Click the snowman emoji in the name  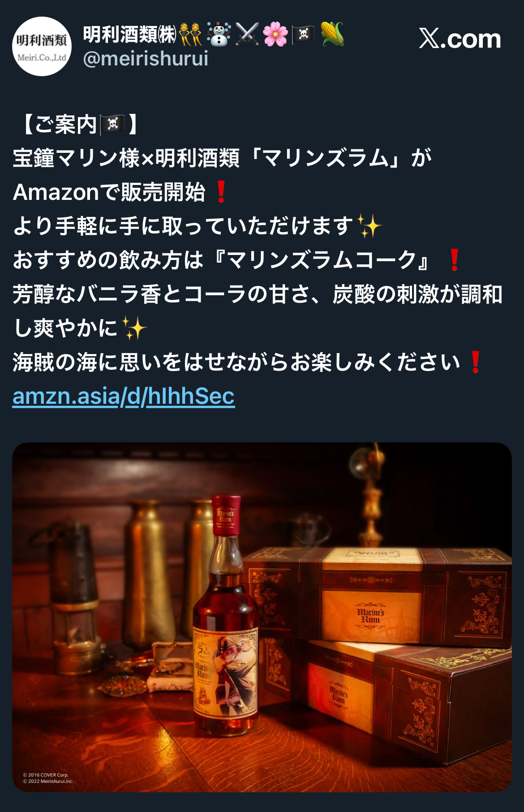(x=219, y=35)
